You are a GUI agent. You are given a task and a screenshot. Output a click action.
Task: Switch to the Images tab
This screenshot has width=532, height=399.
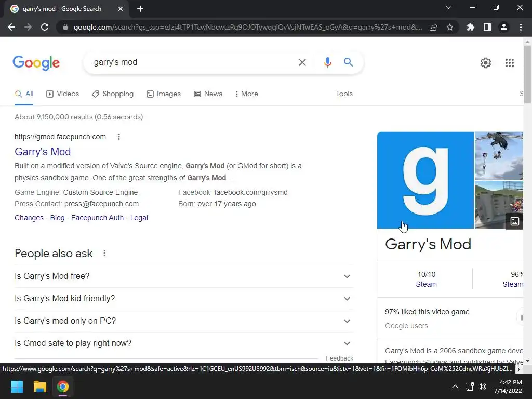164,94
